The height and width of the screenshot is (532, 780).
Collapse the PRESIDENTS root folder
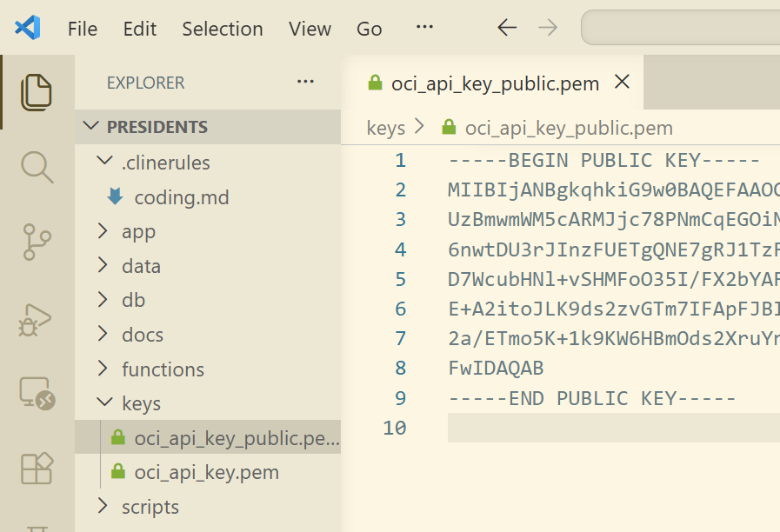(91, 127)
